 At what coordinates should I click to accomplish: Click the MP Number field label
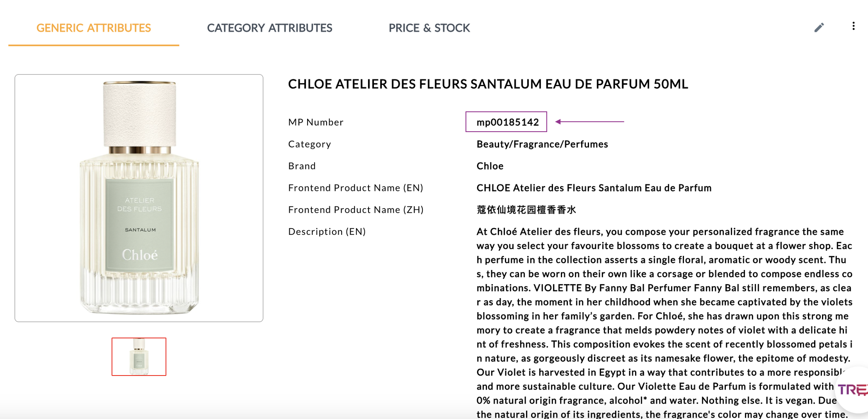316,122
